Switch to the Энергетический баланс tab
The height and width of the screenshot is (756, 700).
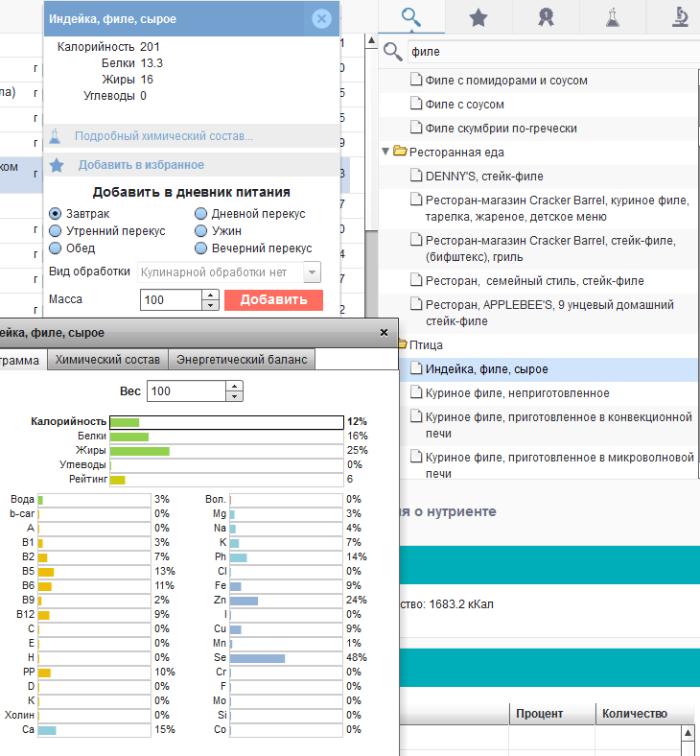coord(242,360)
